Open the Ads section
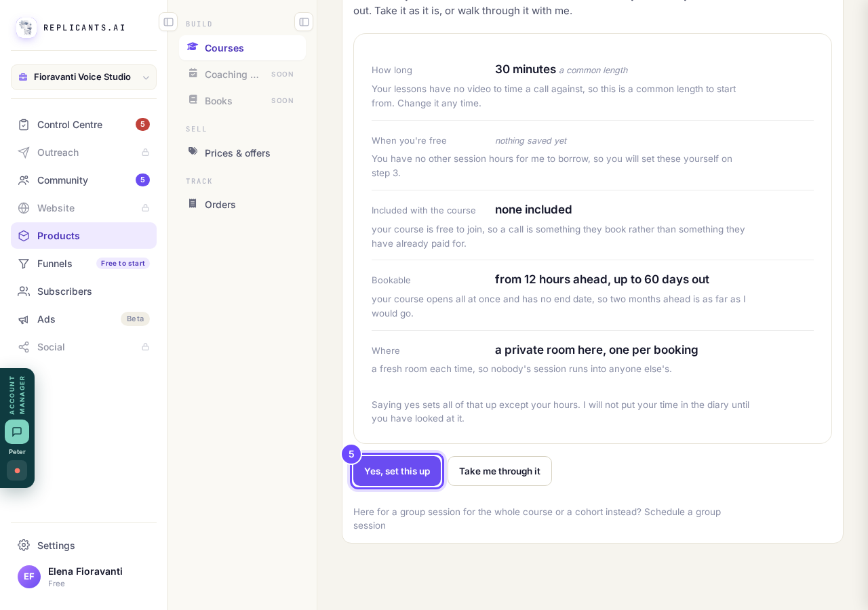The image size is (868, 610). pyautogui.click(x=83, y=319)
